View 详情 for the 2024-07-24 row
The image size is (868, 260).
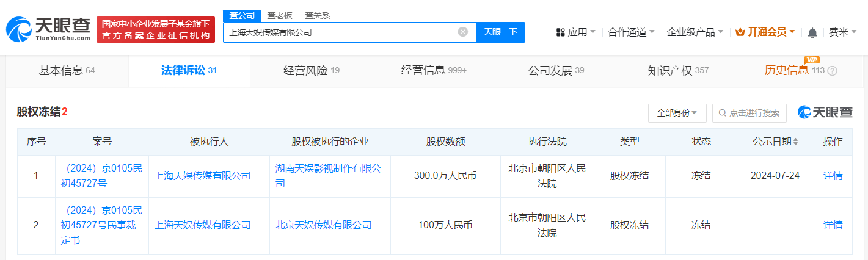tap(833, 176)
